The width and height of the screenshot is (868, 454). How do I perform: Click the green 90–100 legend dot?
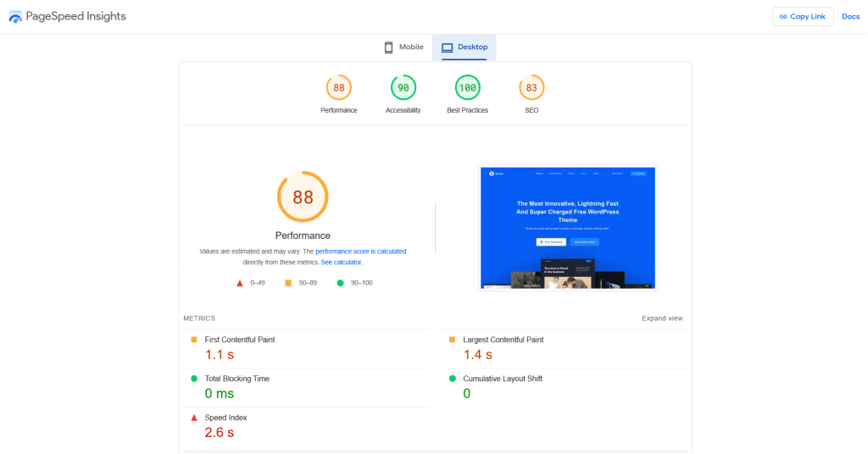point(340,283)
